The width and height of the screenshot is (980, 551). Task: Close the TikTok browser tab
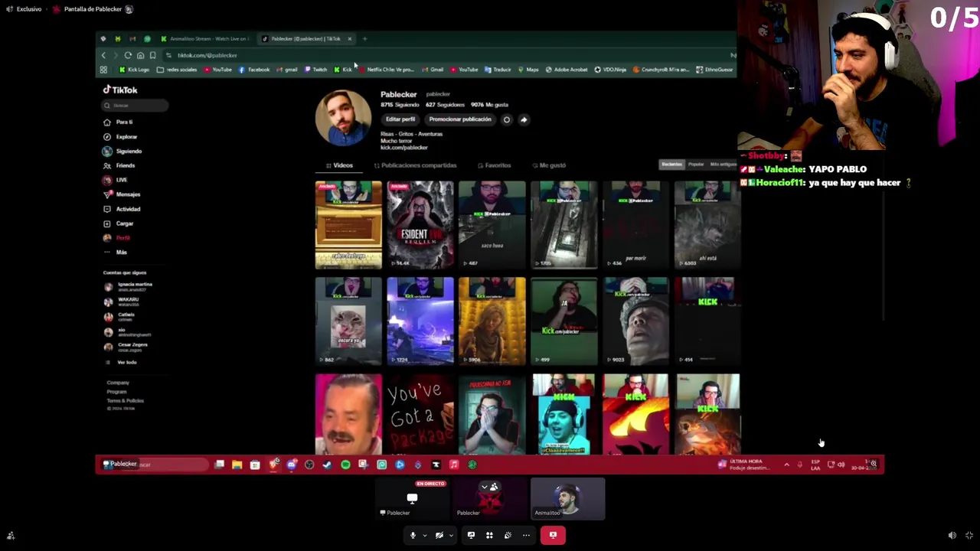349,39
